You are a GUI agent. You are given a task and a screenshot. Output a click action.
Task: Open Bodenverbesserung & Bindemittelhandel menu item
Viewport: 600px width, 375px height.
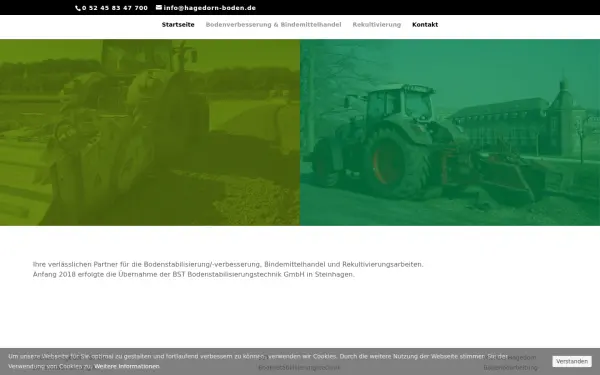pyautogui.click(x=273, y=25)
